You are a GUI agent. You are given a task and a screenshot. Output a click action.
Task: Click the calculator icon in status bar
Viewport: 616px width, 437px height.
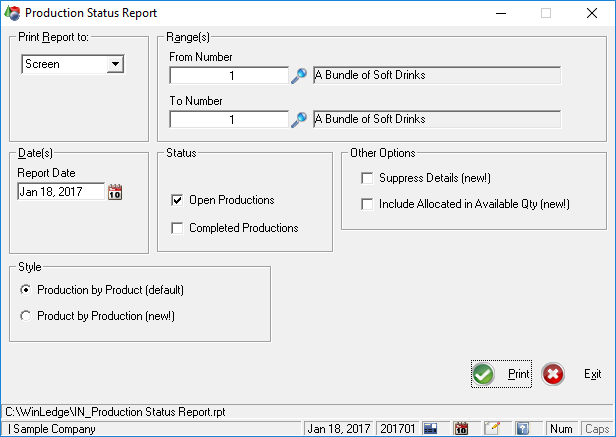pos(431,429)
